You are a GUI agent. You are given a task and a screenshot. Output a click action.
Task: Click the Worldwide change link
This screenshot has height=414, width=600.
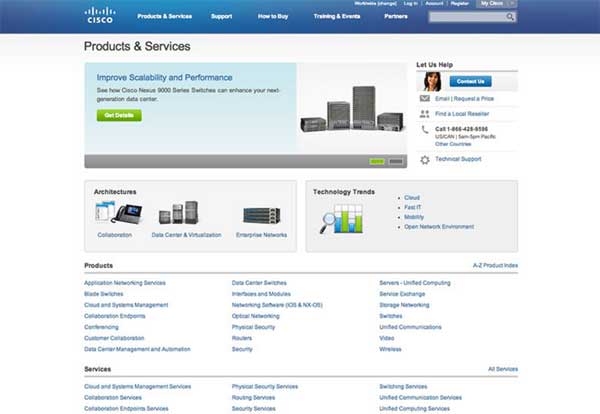click(375, 3)
